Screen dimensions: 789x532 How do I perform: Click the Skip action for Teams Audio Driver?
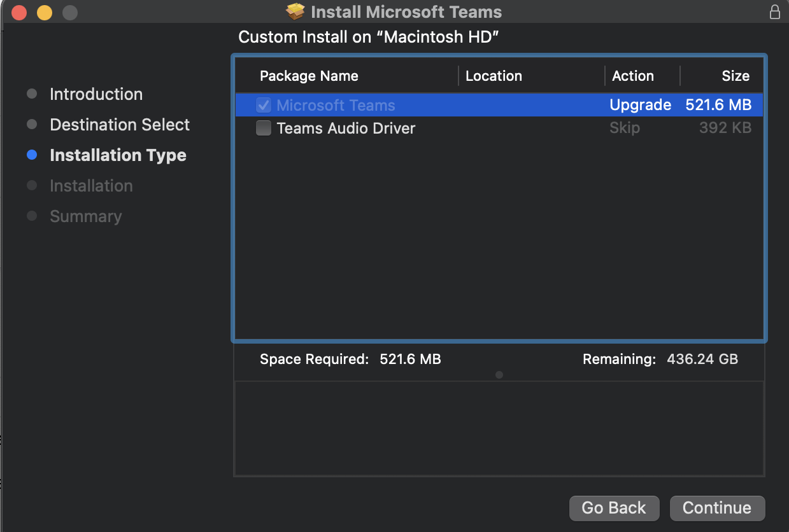(624, 129)
